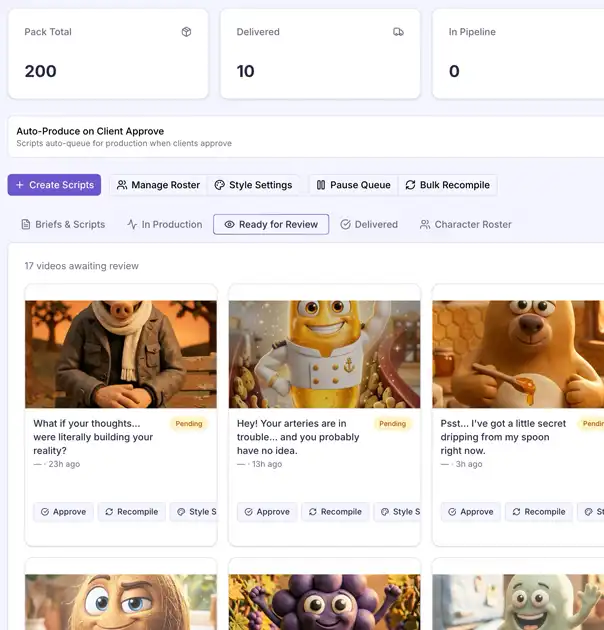The height and width of the screenshot is (630, 604).
Task: Click the Pack Total box icon
Action: coord(186,32)
